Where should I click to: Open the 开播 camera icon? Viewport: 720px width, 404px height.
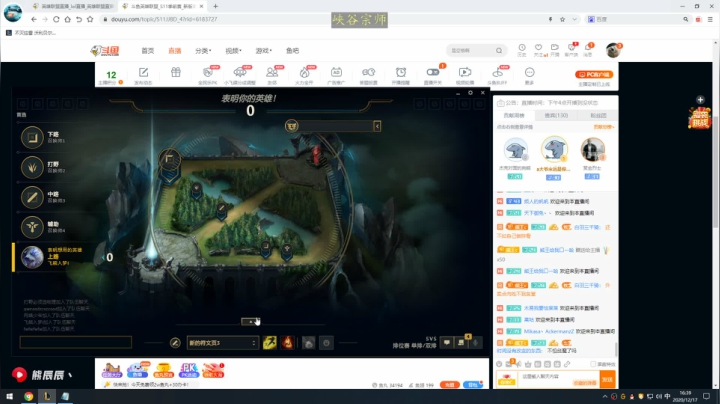[x=555, y=48]
